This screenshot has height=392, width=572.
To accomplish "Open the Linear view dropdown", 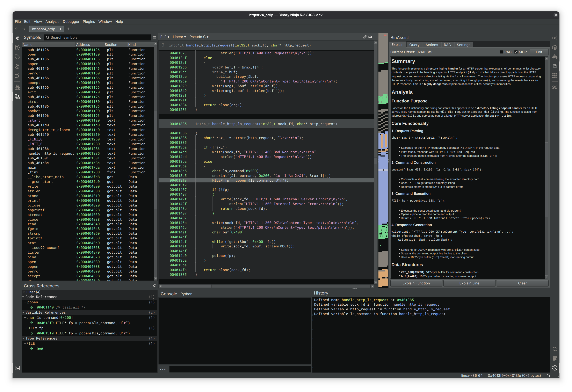I will click(x=179, y=37).
